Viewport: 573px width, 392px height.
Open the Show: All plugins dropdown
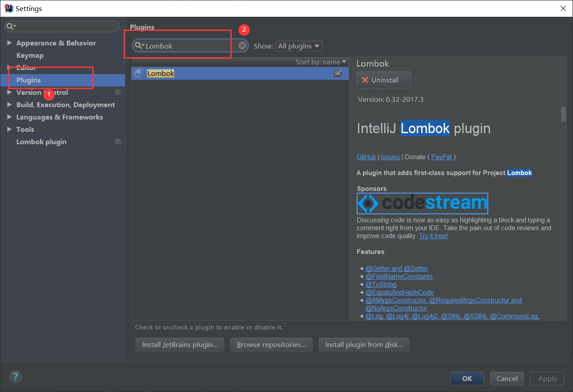[x=299, y=46]
